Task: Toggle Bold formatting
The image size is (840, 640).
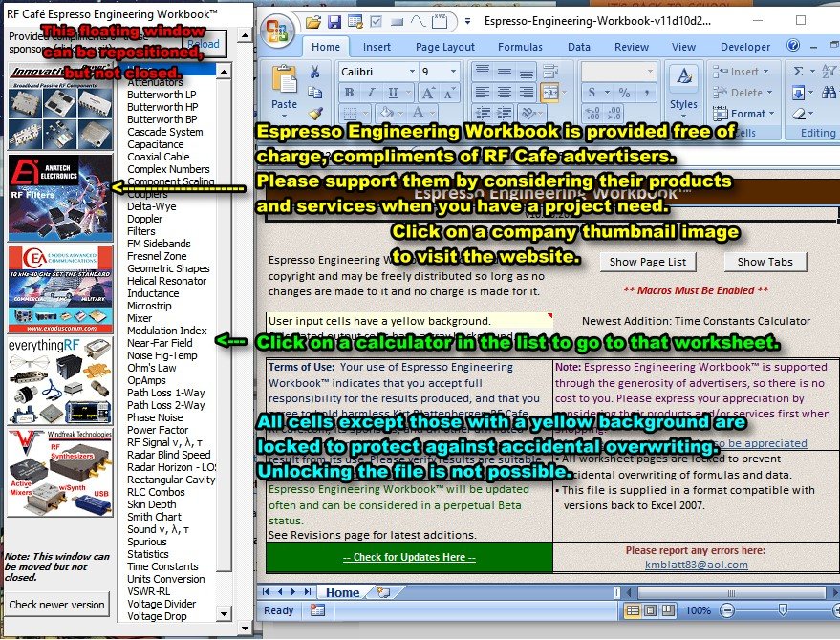Action: click(x=349, y=93)
